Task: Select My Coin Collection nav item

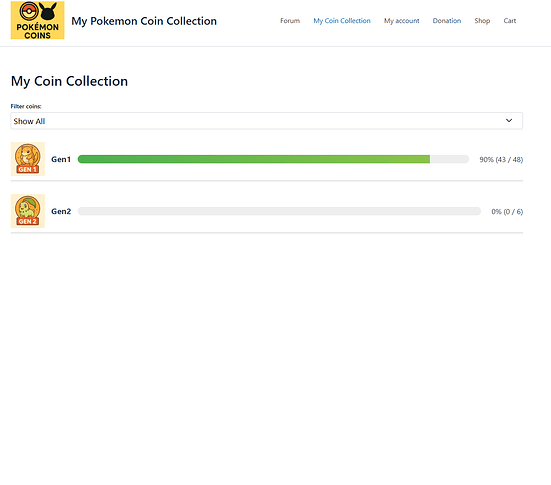Action: pos(342,21)
